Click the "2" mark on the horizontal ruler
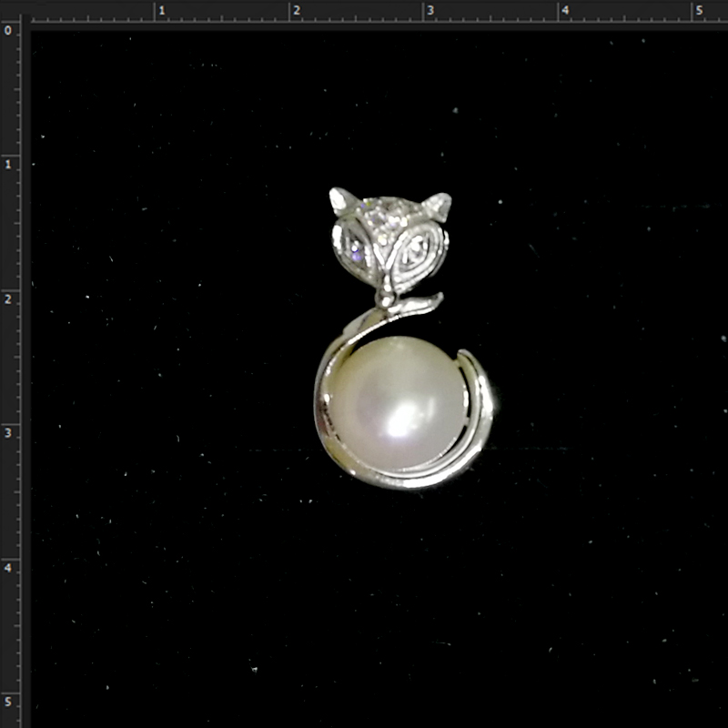Screen dimensions: 728x728 point(297,10)
